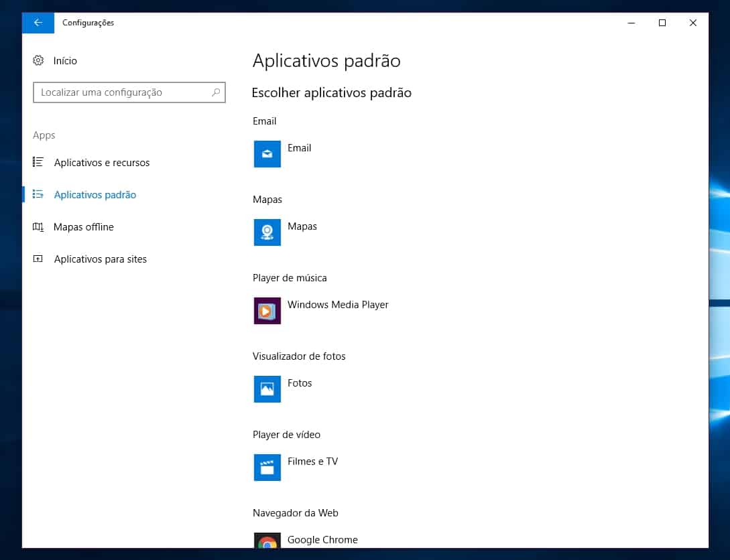Change the default Email app
This screenshot has width=730, height=560.
coord(300,148)
